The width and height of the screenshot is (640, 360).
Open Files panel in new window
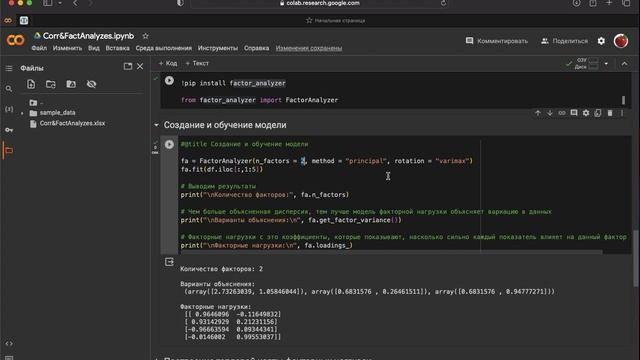pyautogui.click(x=128, y=66)
